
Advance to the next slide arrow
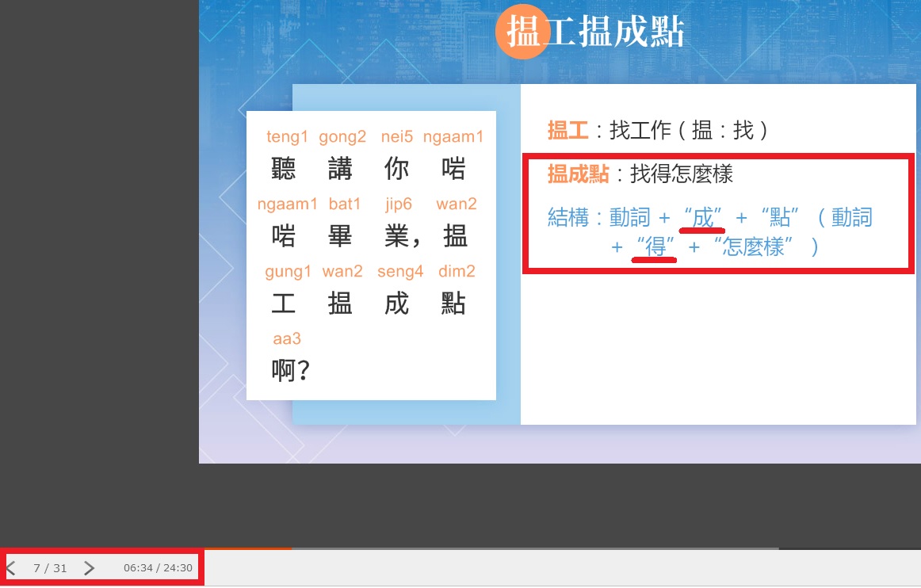tap(90, 568)
